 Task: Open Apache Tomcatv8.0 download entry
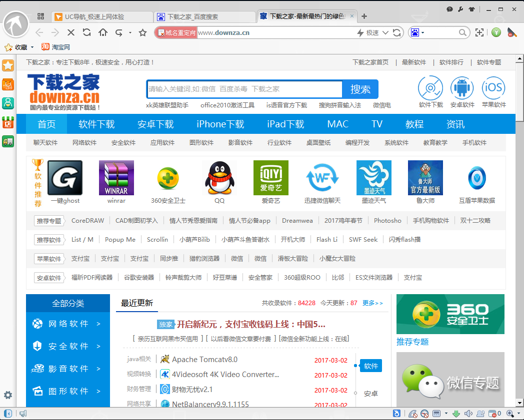(204, 360)
